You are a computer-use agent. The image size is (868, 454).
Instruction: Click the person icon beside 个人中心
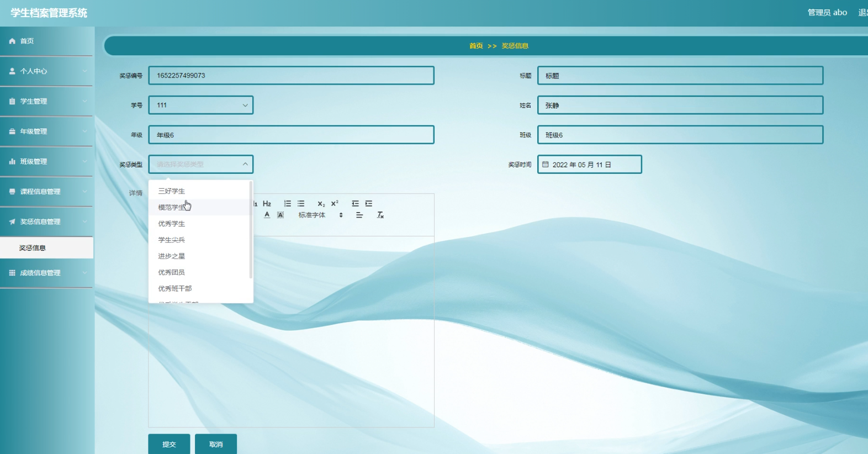[12, 71]
